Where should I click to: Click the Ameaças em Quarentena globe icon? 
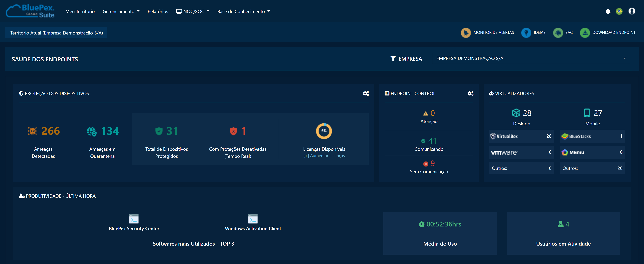click(x=92, y=131)
